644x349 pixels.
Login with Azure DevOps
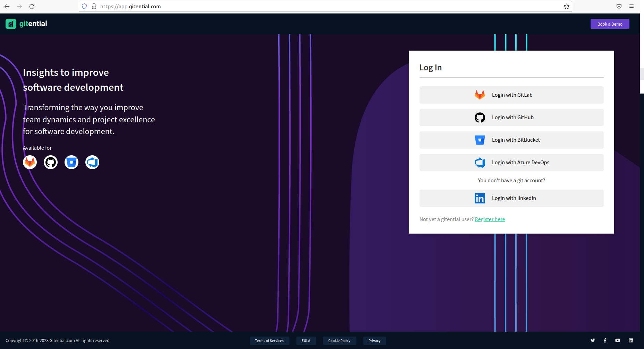(x=511, y=163)
